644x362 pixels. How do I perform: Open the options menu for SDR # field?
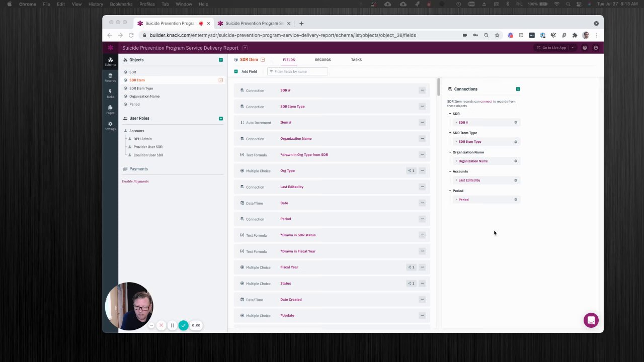pyautogui.click(x=422, y=90)
